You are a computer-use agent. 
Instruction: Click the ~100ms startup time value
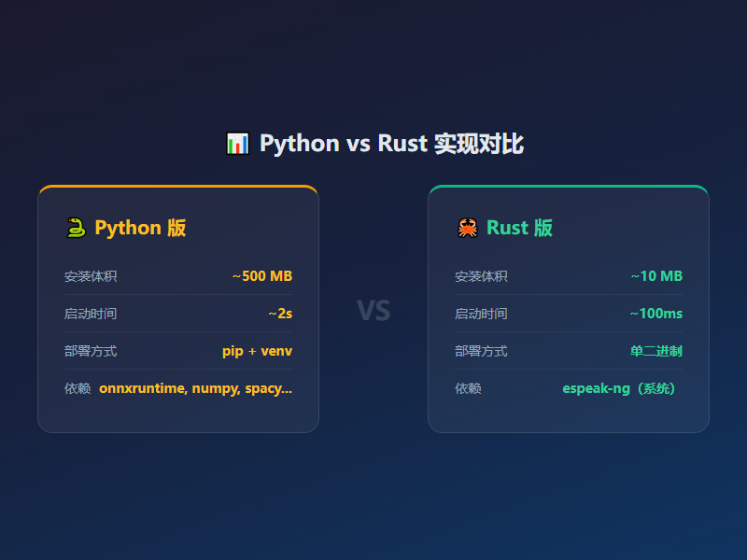click(655, 314)
